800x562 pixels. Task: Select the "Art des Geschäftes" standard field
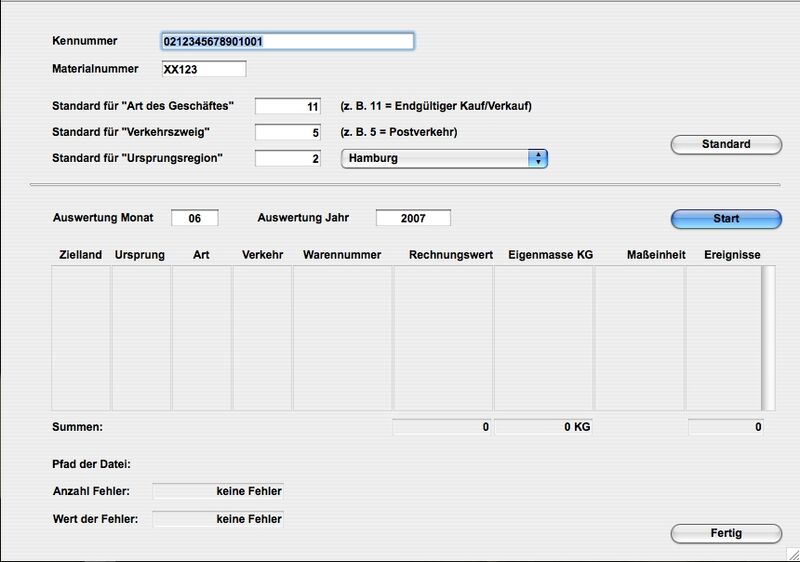coord(288,106)
